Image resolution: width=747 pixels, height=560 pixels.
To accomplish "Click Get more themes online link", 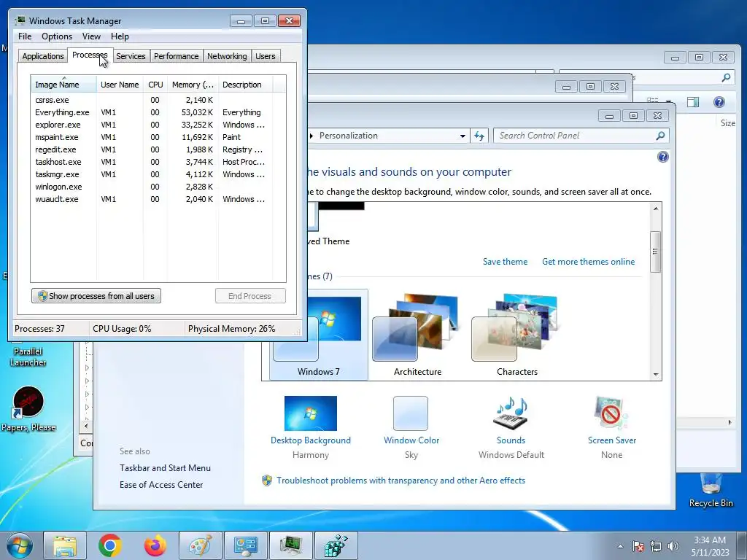I will 589,262.
